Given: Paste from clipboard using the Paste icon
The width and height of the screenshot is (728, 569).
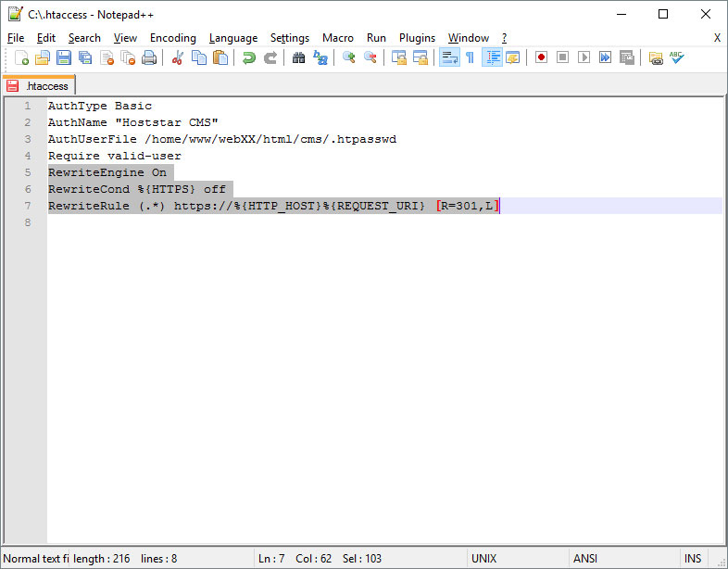Looking at the screenshot, I should (220, 57).
